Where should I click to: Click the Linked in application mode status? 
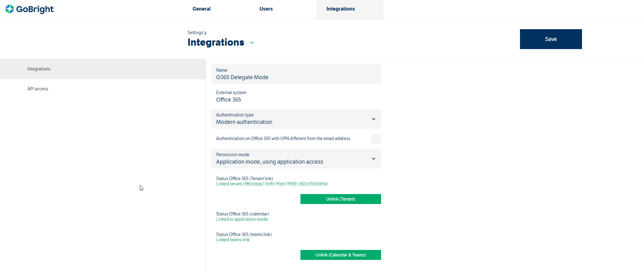click(242, 219)
